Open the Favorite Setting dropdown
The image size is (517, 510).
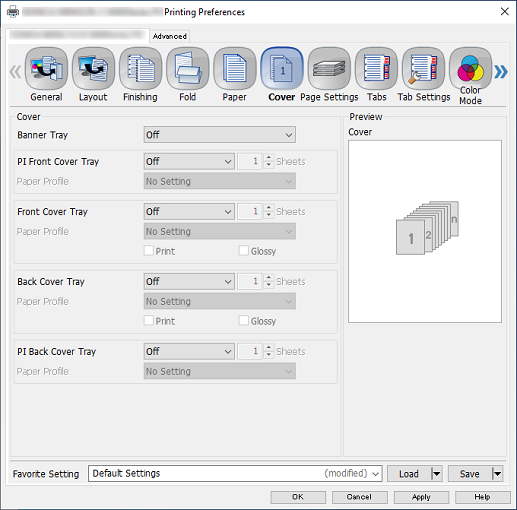click(x=235, y=474)
